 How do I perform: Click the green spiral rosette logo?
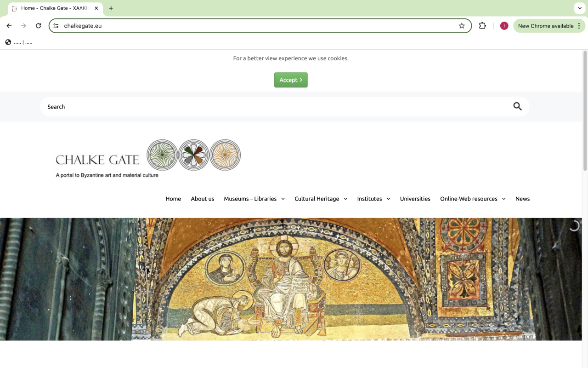click(162, 155)
